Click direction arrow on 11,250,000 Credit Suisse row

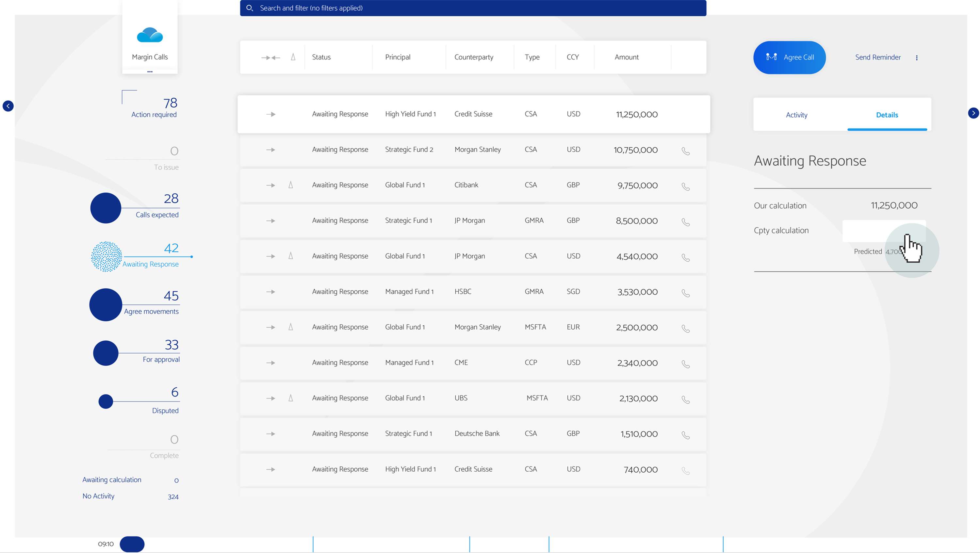point(270,114)
